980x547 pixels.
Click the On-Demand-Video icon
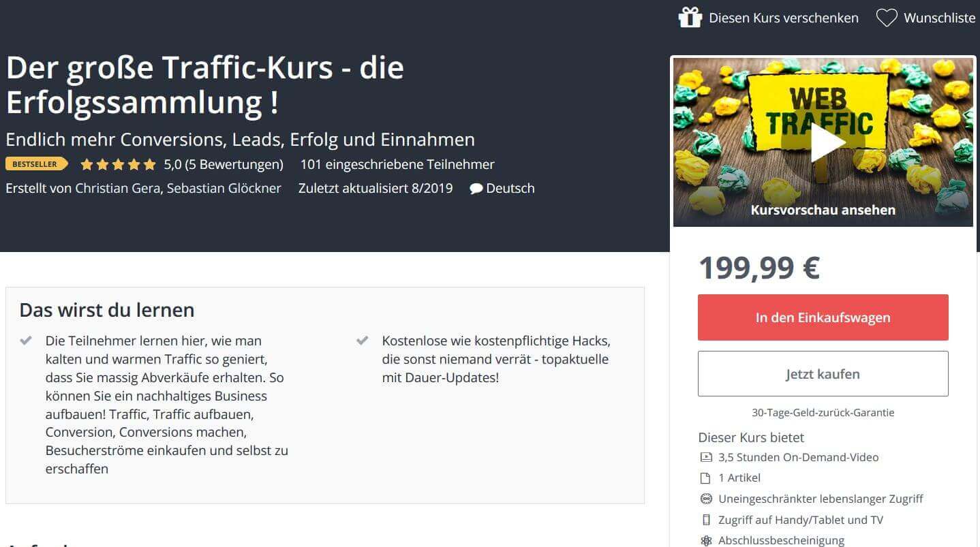pyautogui.click(x=705, y=457)
